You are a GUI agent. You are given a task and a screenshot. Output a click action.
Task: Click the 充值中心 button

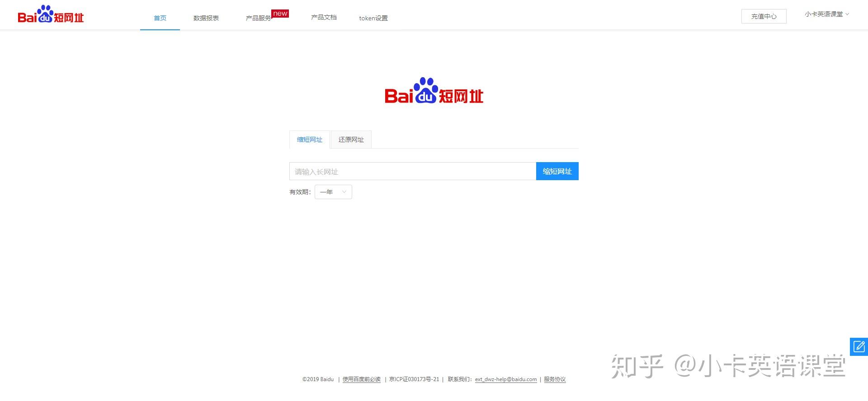pyautogui.click(x=764, y=16)
